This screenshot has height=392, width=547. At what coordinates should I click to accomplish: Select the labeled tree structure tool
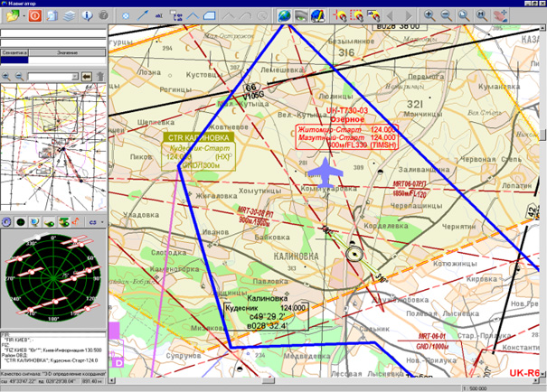click(x=175, y=16)
